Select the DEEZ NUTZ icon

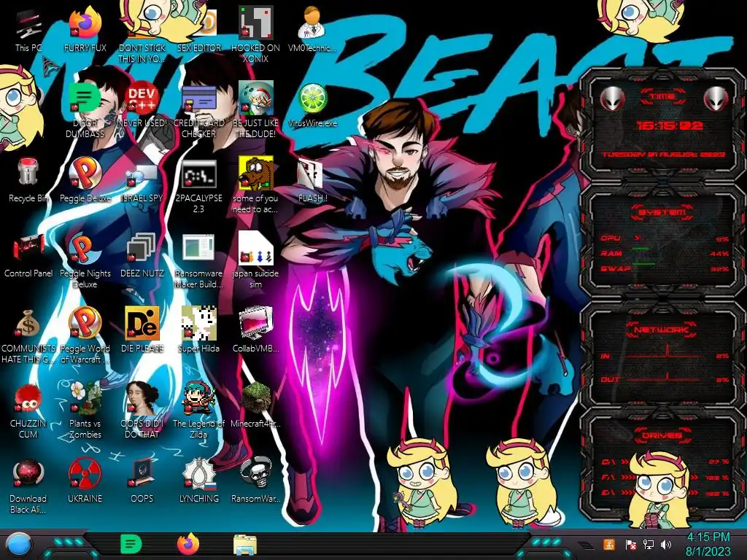point(142,256)
